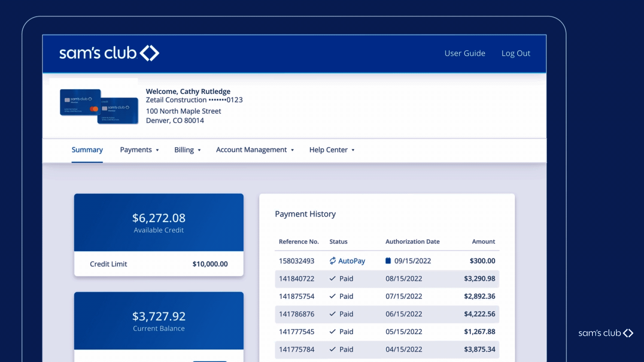Open the Billing menu
Viewport: 644px width, 362px height.
[184, 150]
